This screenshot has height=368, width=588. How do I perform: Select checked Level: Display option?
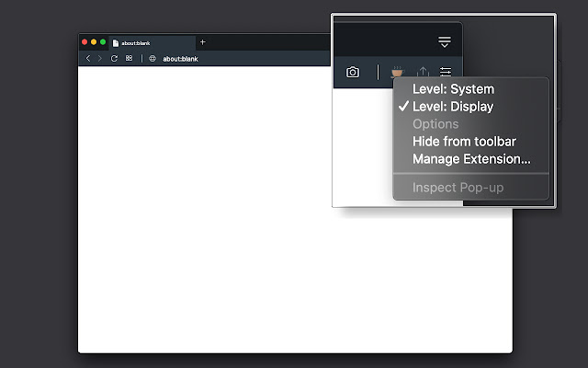471,107
